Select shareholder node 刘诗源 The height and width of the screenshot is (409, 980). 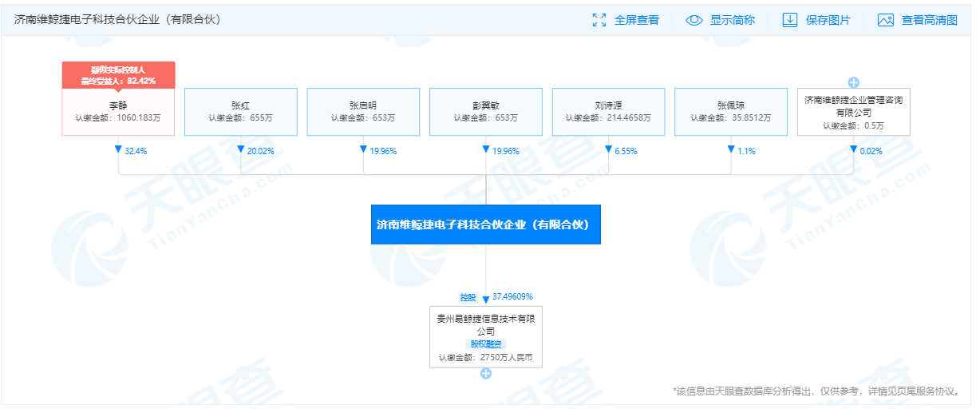608,111
